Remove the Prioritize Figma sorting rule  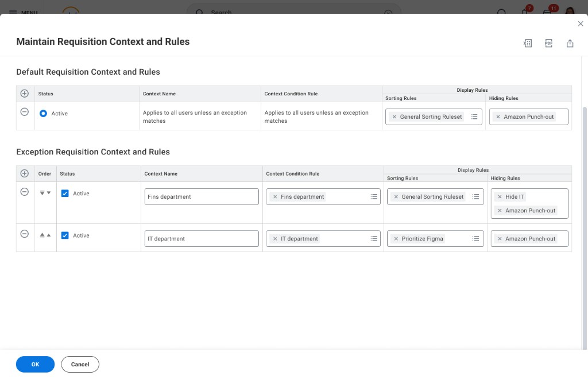(396, 238)
